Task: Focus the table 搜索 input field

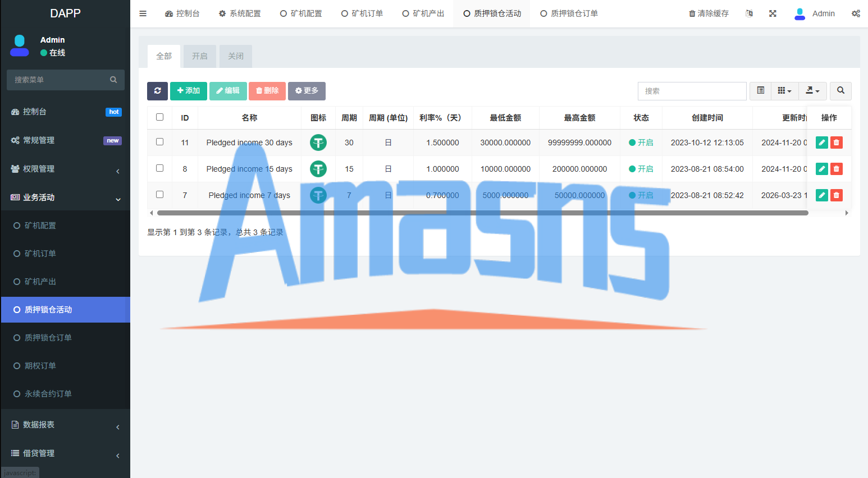Action: 692,91
